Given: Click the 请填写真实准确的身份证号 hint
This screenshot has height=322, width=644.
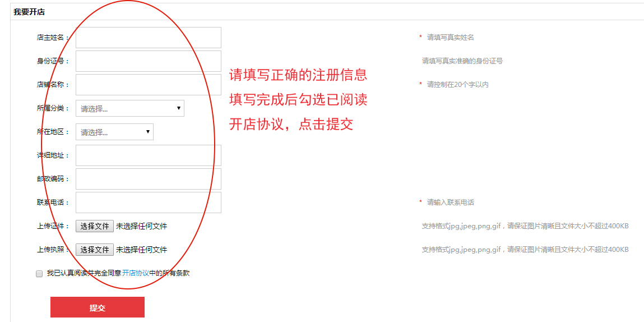Looking at the screenshot, I should pyautogui.click(x=462, y=61).
